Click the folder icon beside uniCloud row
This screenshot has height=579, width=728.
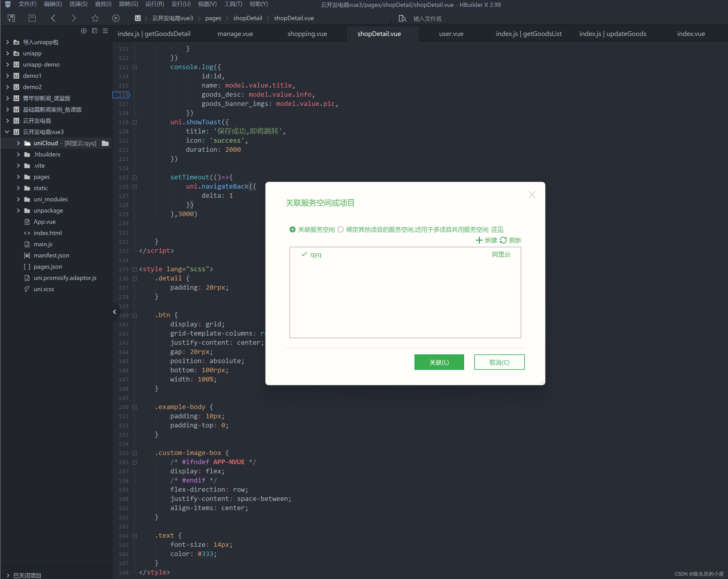[105, 143]
